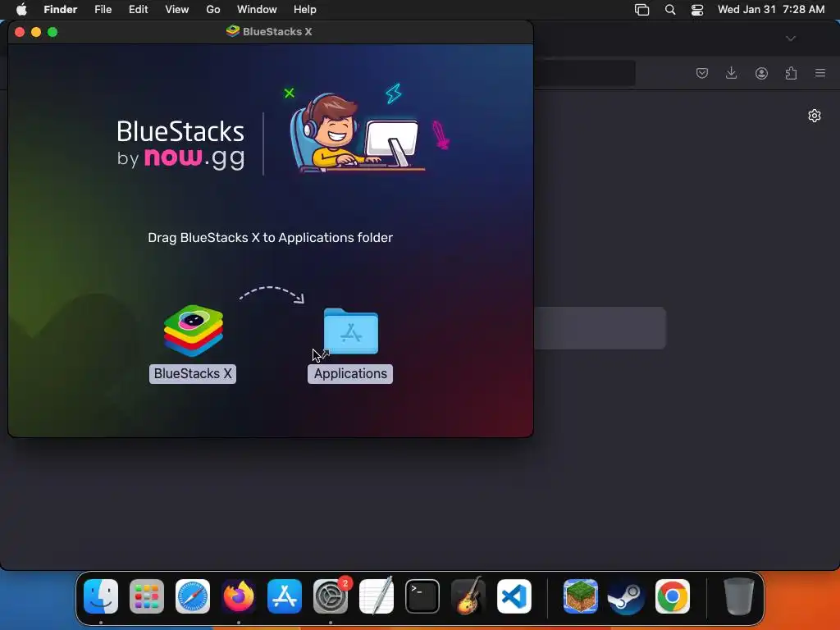
Task: Open the Window menu
Action: [x=257, y=10]
